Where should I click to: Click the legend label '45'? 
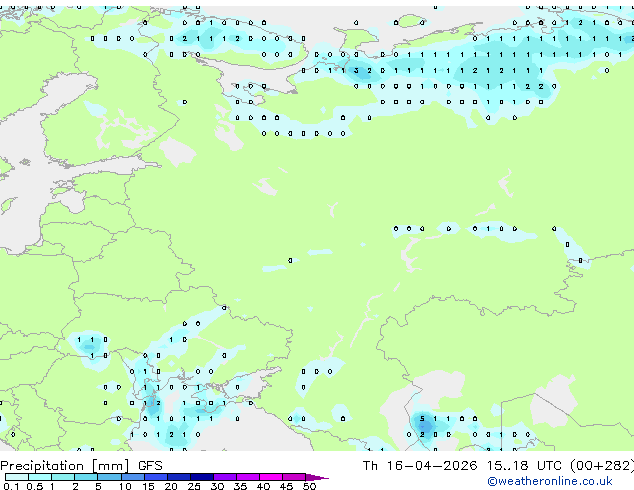click(x=286, y=486)
